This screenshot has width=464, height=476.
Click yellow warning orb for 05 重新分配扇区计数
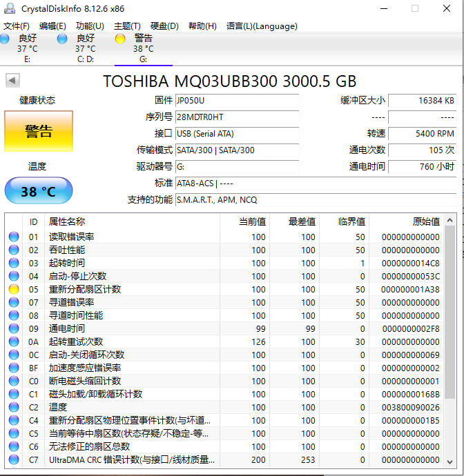coord(14,289)
